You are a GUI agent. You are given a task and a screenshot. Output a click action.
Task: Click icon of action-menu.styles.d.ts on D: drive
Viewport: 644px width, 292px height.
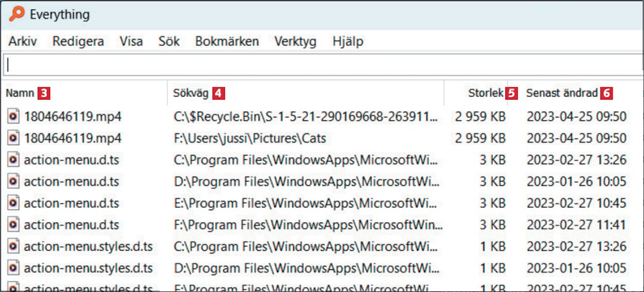14,268
